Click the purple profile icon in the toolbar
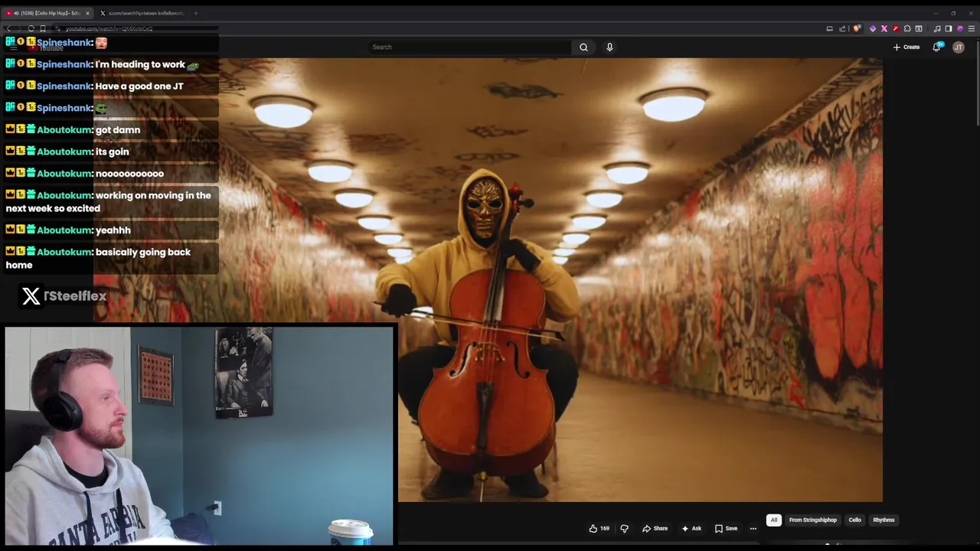980x551 pixels. click(x=960, y=28)
